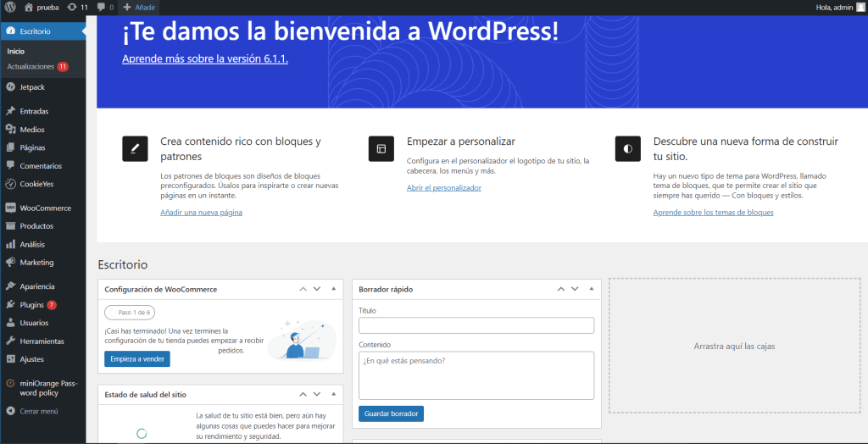Click Aprende sobre los temas de bloques

pyautogui.click(x=713, y=212)
